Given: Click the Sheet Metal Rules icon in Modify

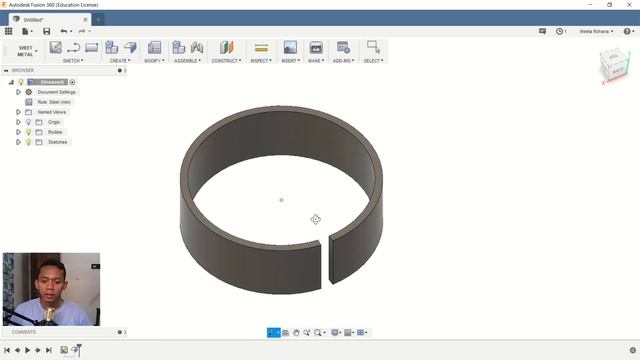Looking at the screenshot, I should click(x=154, y=47).
